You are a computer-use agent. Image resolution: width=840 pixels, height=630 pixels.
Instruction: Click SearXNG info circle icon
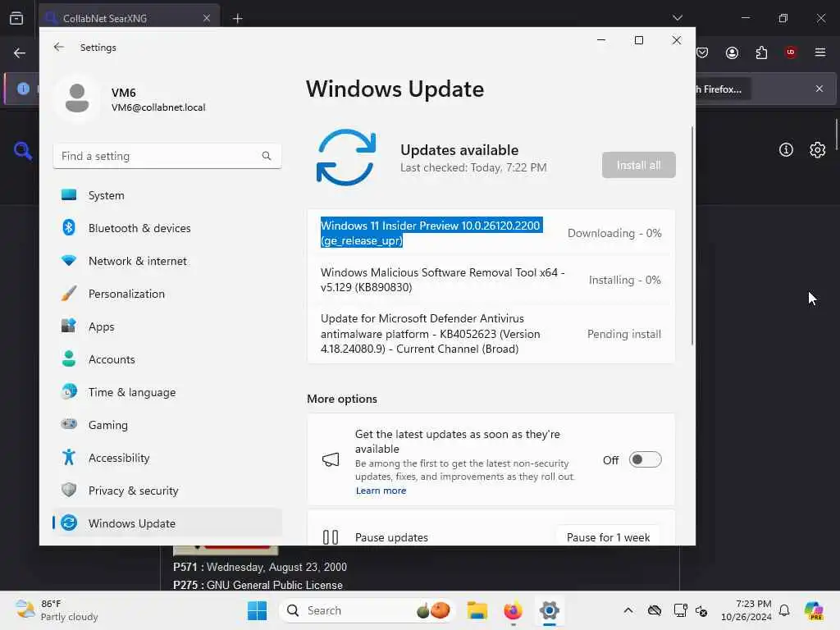tap(786, 150)
